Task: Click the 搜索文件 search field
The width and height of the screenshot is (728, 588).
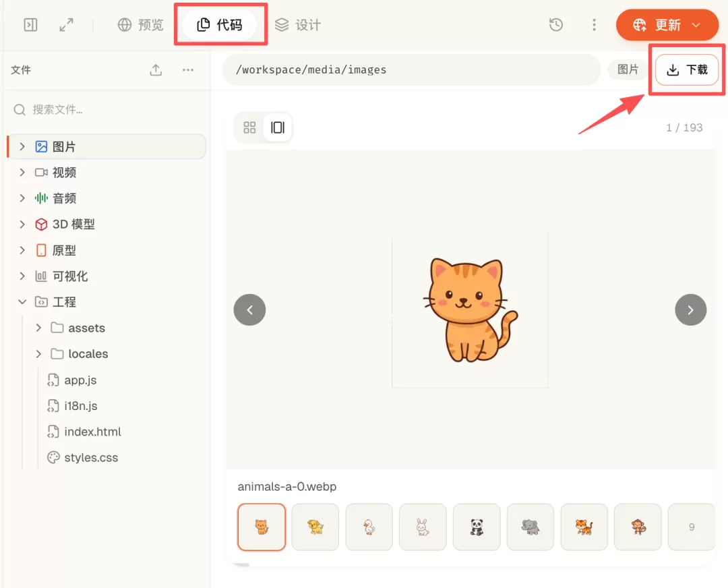Action: pyautogui.click(x=107, y=110)
